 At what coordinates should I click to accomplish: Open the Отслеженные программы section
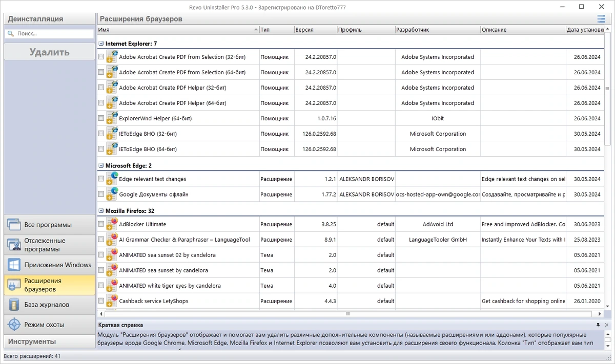pyautogui.click(x=50, y=245)
